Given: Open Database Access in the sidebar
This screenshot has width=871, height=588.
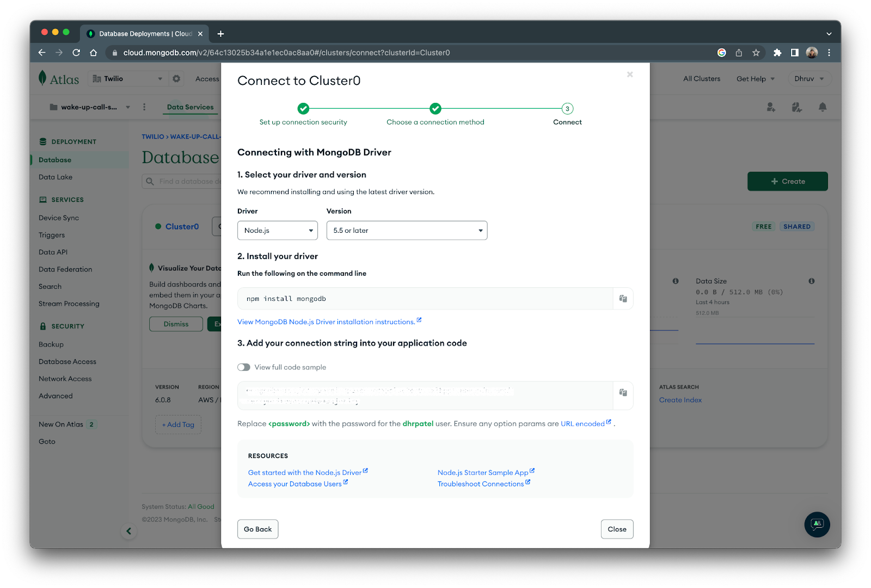Looking at the screenshot, I should 68,362.
